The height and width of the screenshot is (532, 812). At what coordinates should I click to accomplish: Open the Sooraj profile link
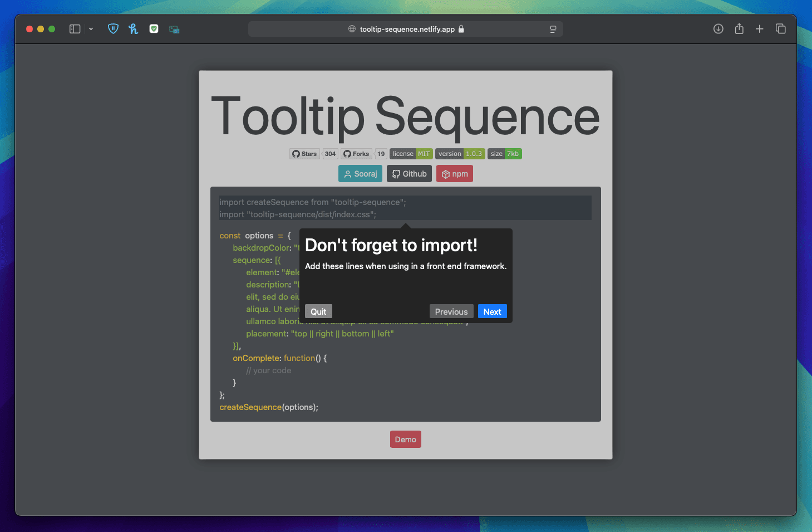tap(360, 174)
